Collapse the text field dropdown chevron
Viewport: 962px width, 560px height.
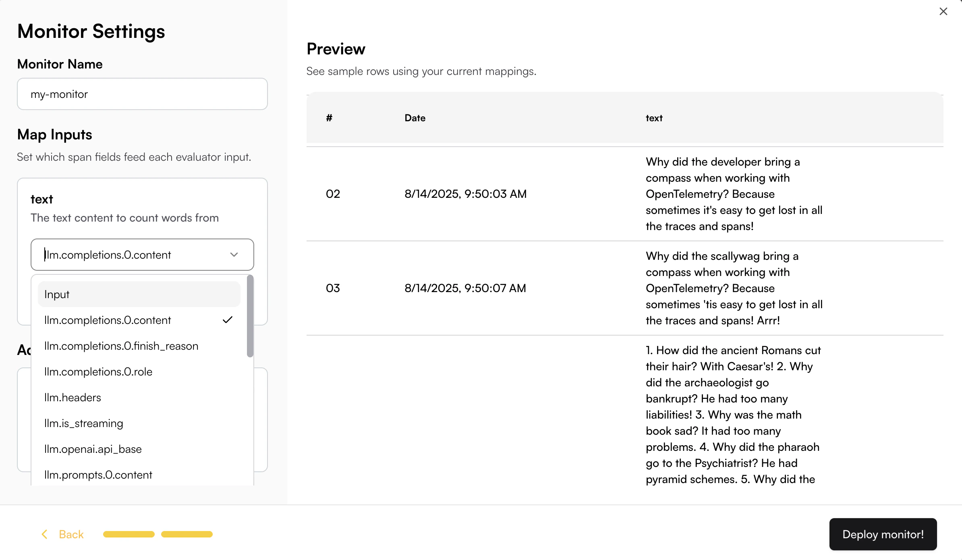[234, 255]
